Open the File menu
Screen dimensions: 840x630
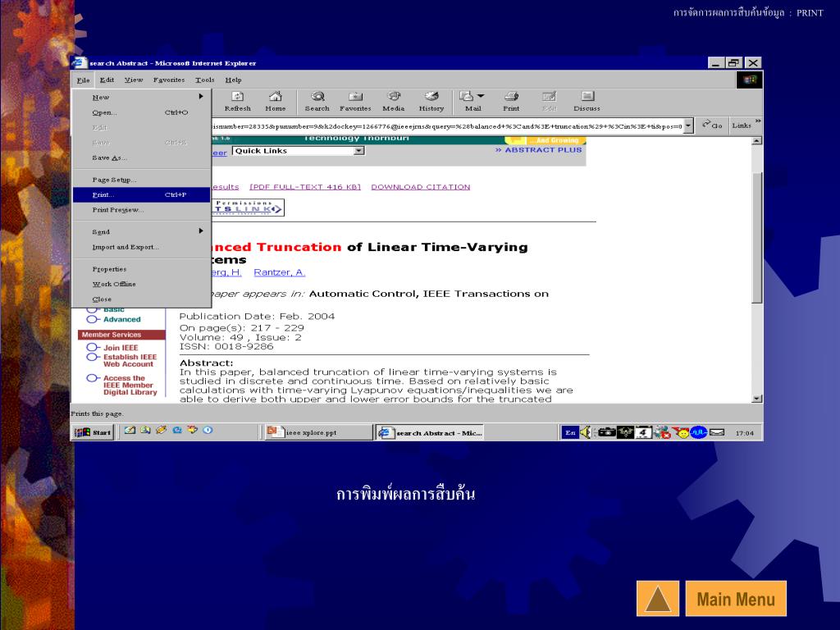pos(83,80)
